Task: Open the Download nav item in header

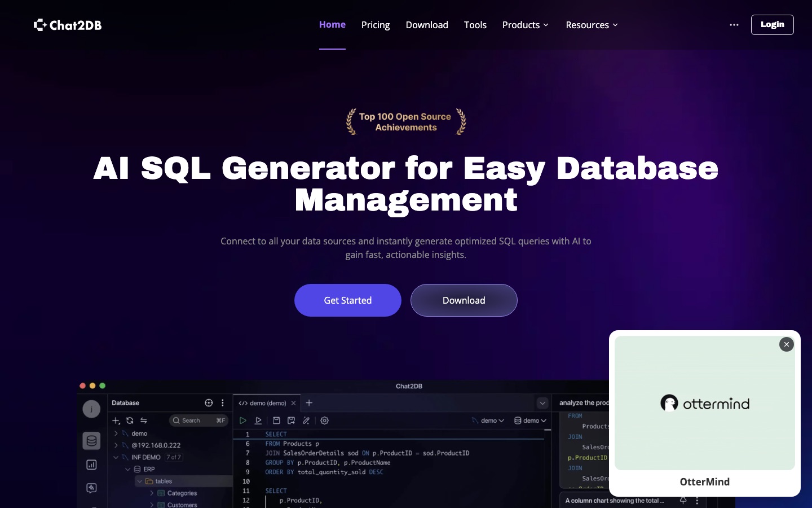Action: coord(427,25)
